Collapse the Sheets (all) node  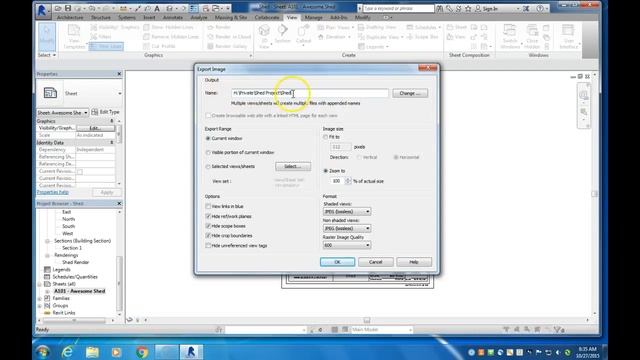(40, 284)
